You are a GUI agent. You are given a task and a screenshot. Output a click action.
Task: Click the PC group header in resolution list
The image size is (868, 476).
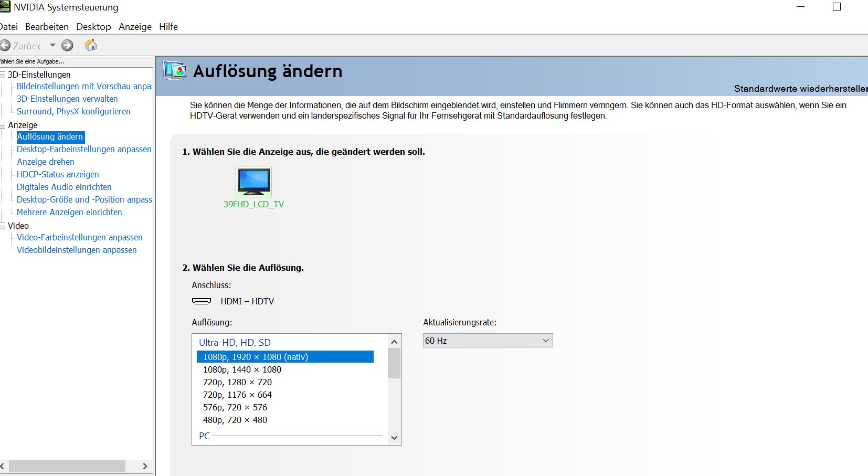point(204,436)
